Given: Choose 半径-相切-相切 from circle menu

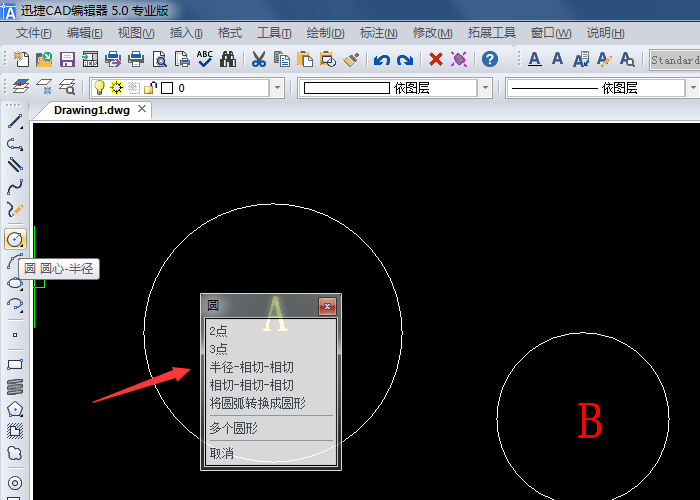Looking at the screenshot, I should click(x=252, y=367).
